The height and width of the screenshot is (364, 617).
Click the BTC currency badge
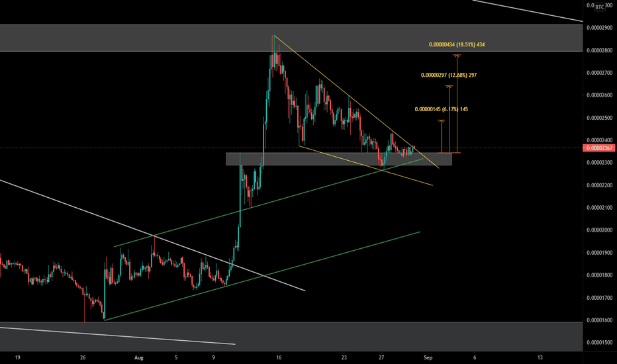pos(599,7)
